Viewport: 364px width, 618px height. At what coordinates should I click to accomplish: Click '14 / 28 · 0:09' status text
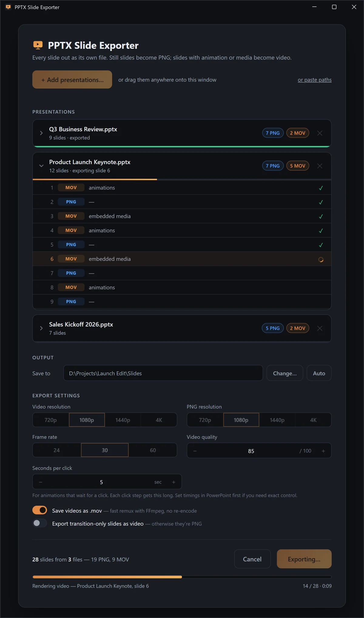(x=317, y=586)
